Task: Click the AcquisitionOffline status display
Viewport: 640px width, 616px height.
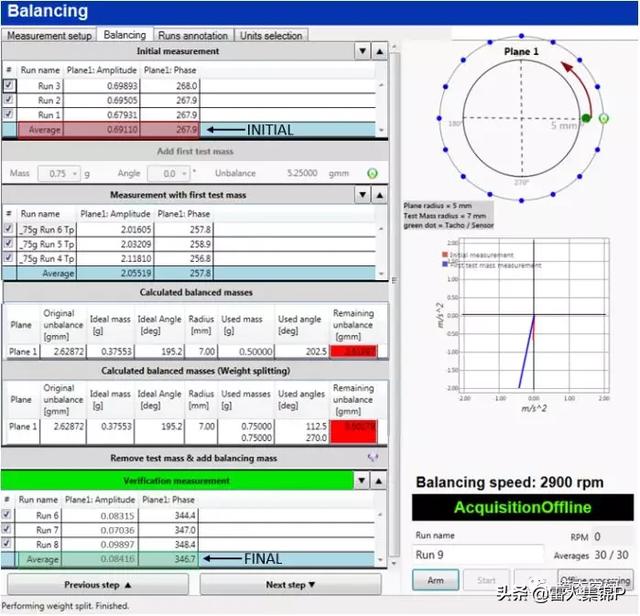Action: (522, 507)
